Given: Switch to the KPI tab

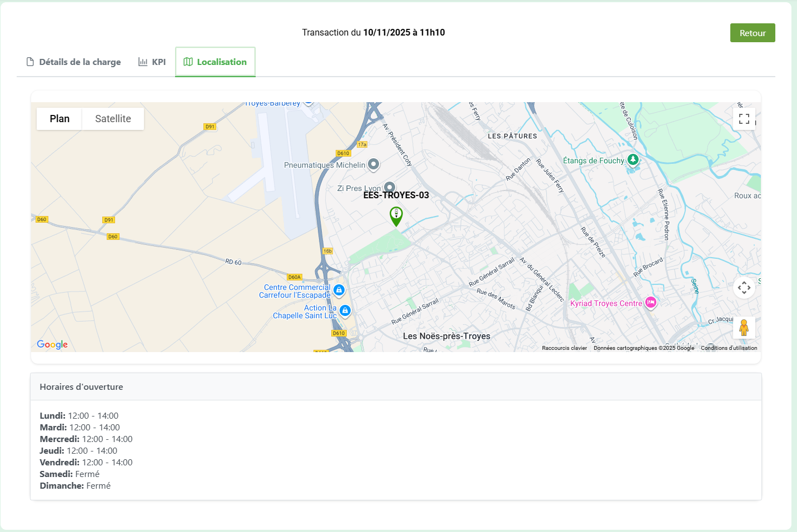Looking at the screenshot, I should pos(152,62).
